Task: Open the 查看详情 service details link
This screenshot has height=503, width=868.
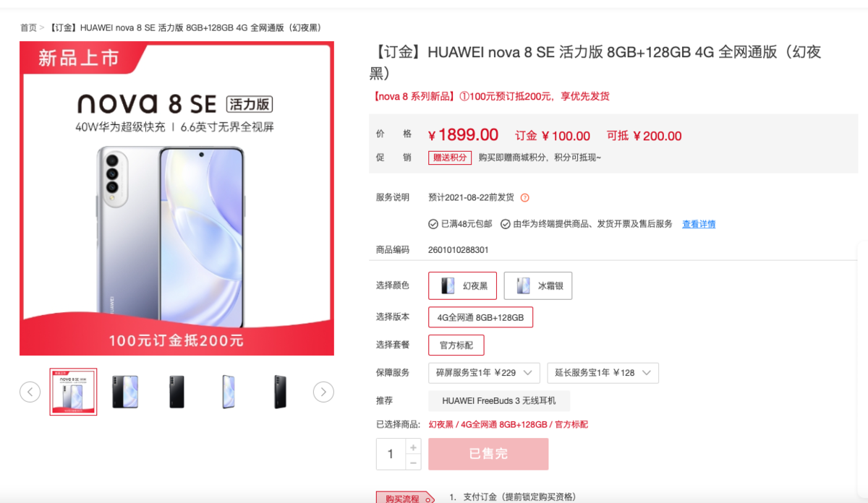Action: pos(699,224)
